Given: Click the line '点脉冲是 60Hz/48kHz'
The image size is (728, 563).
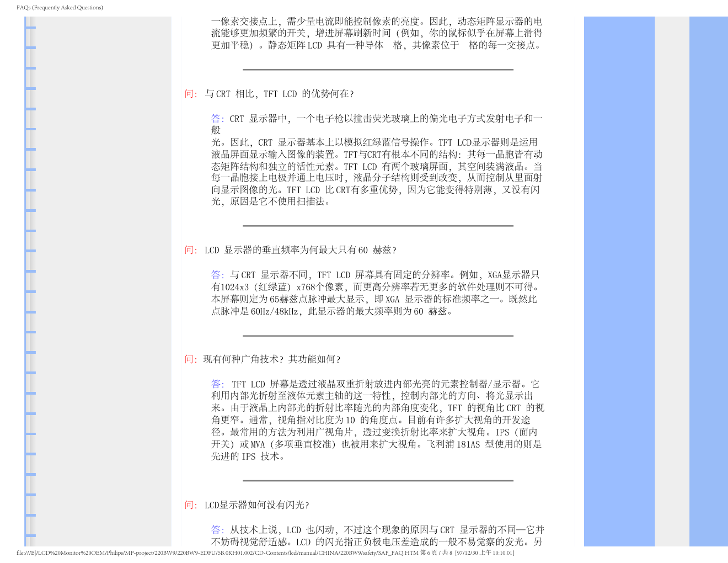Looking at the screenshot, I should click(x=333, y=311).
